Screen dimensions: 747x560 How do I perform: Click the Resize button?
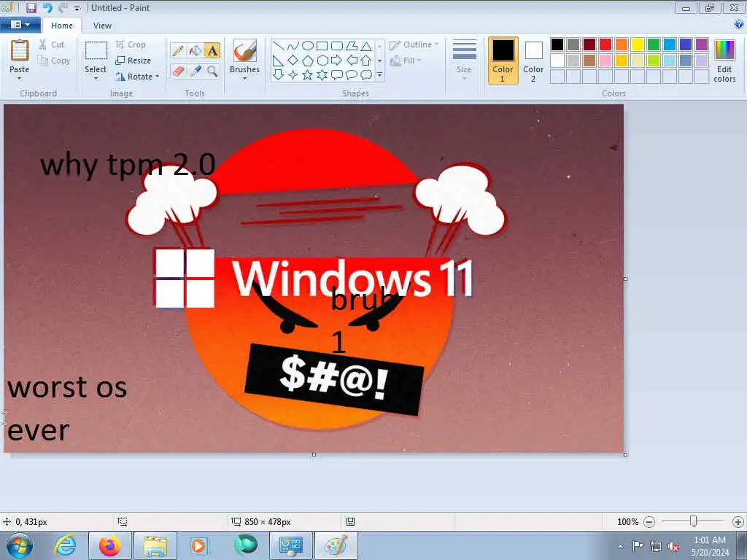133,61
